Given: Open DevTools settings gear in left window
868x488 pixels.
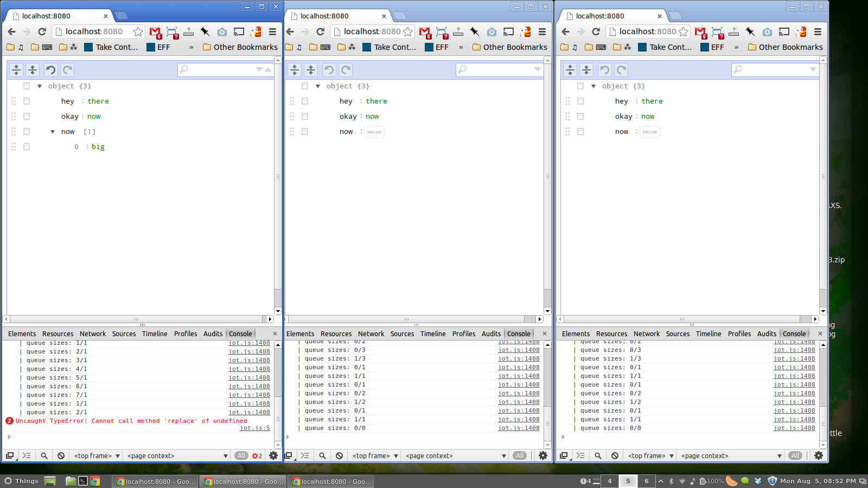Looking at the screenshot, I should 273,455.
